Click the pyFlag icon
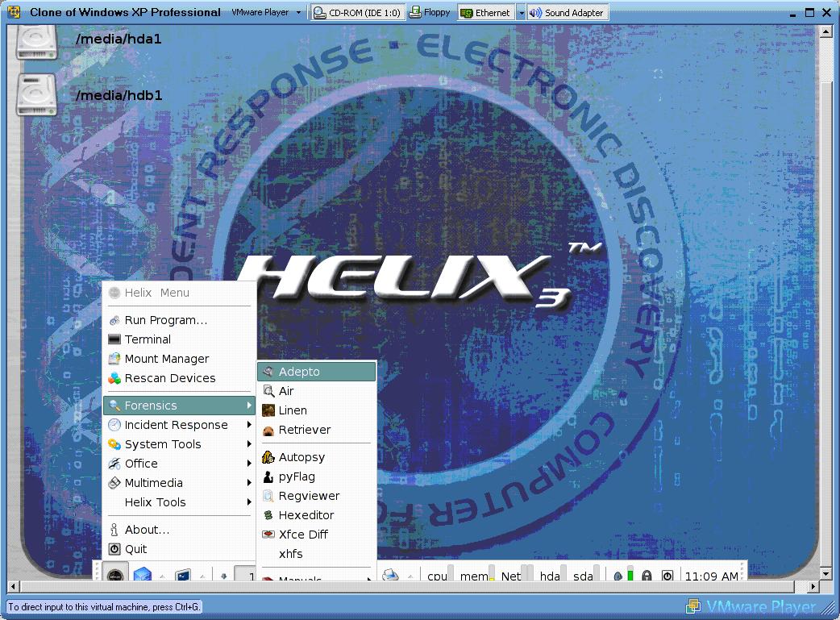Screen dimensions: 840x620 (268, 476)
